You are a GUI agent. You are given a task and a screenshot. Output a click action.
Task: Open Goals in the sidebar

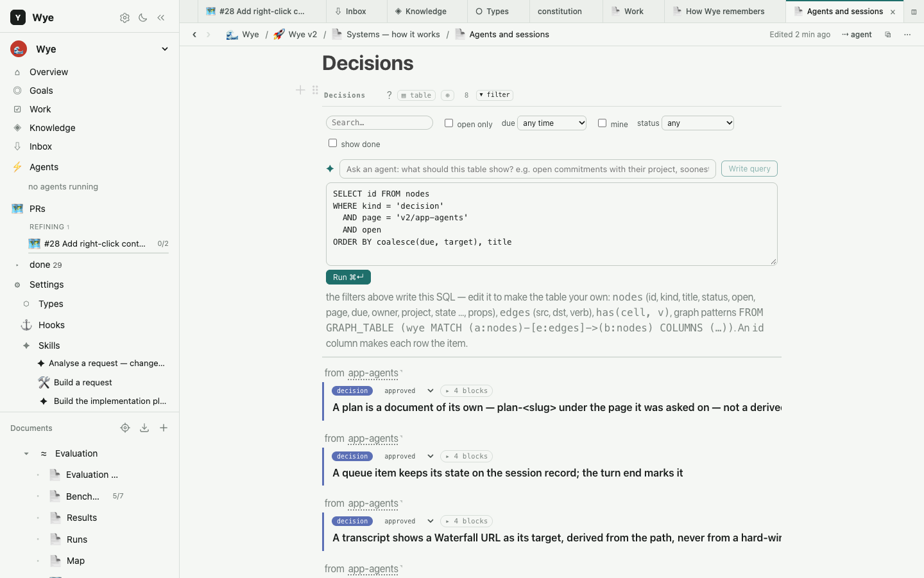[41, 91]
